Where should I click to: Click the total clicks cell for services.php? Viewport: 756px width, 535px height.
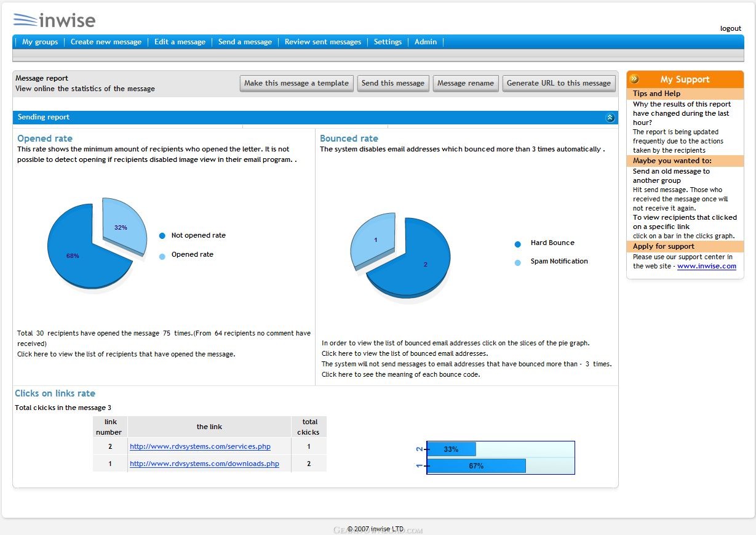tap(309, 446)
